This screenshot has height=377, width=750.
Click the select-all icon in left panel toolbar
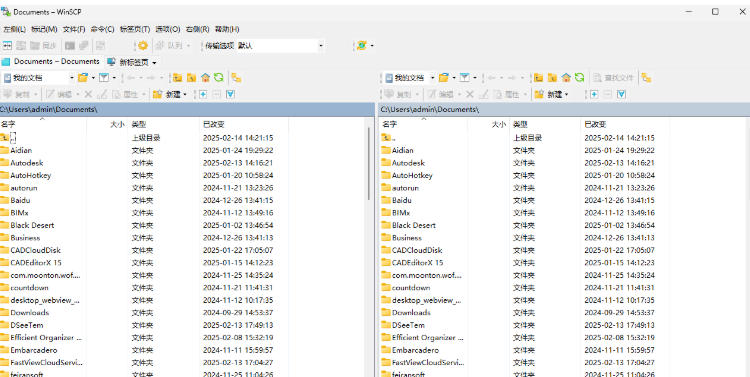pyautogui.click(x=230, y=94)
